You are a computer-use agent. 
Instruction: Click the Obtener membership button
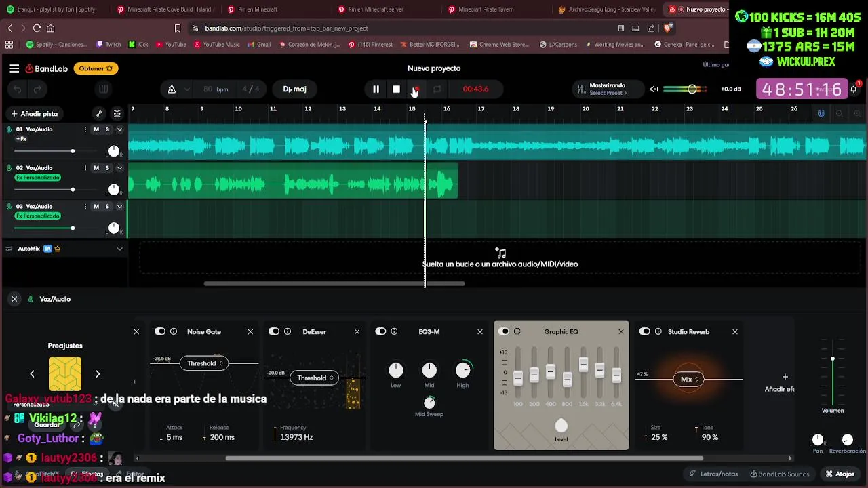click(96, 68)
